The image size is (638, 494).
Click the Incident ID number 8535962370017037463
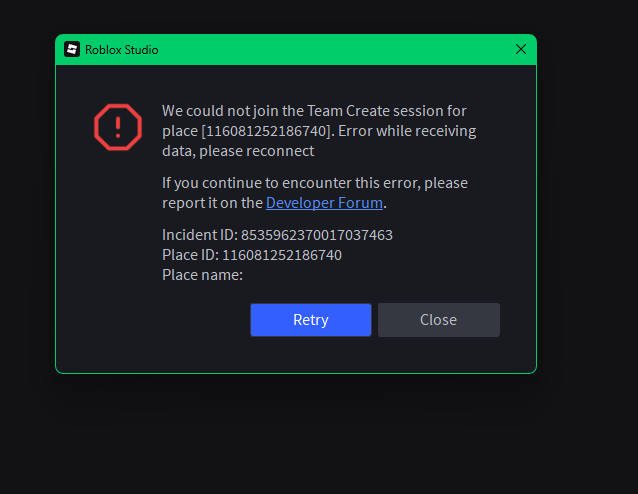click(x=316, y=235)
